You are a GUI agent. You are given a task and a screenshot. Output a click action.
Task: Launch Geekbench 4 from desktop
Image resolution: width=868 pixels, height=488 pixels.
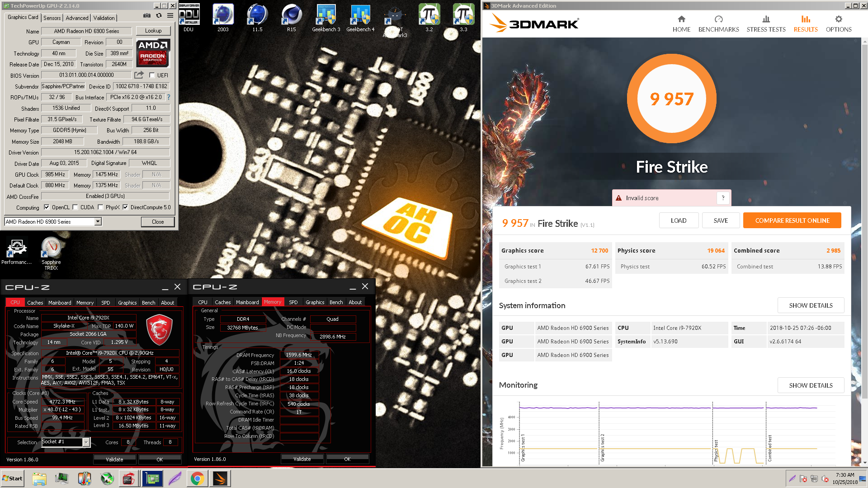(360, 18)
